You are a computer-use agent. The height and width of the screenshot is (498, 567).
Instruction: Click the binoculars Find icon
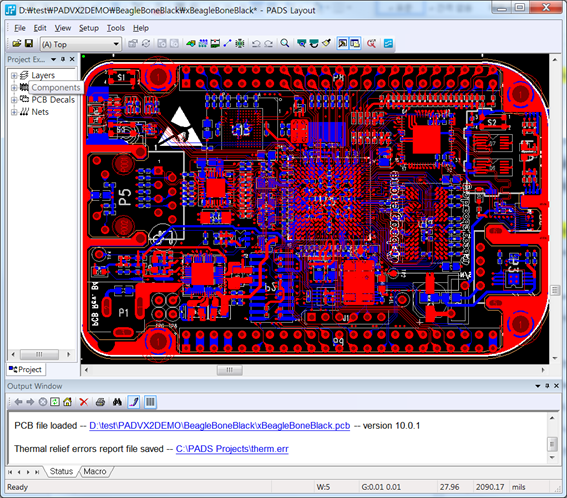pyautogui.click(x=117, y=402)
